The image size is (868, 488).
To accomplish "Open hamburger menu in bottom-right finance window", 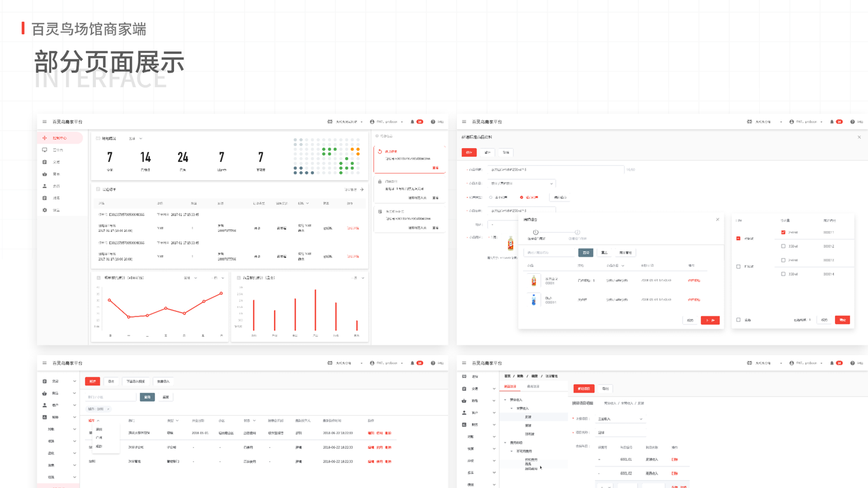I will [464, 363].
